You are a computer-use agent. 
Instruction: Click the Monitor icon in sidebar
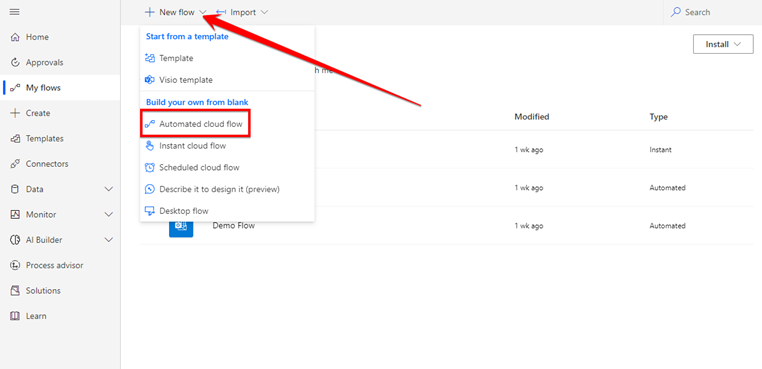click(x=15, y=214)
